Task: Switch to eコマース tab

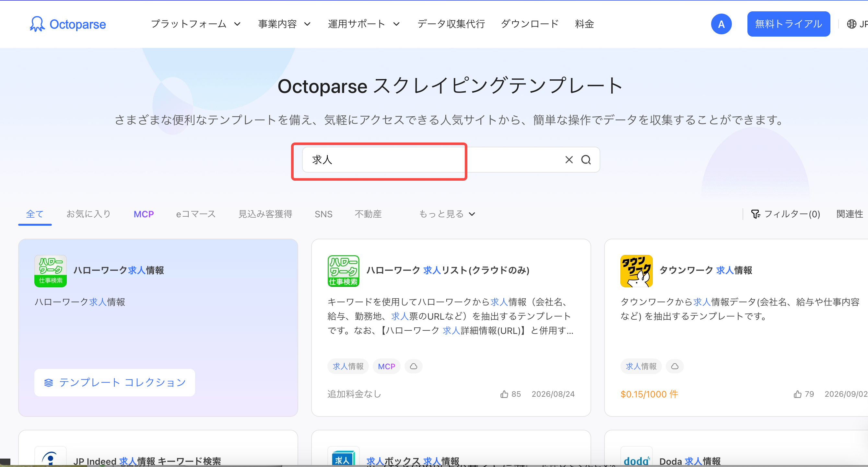Action: (196, 214)
